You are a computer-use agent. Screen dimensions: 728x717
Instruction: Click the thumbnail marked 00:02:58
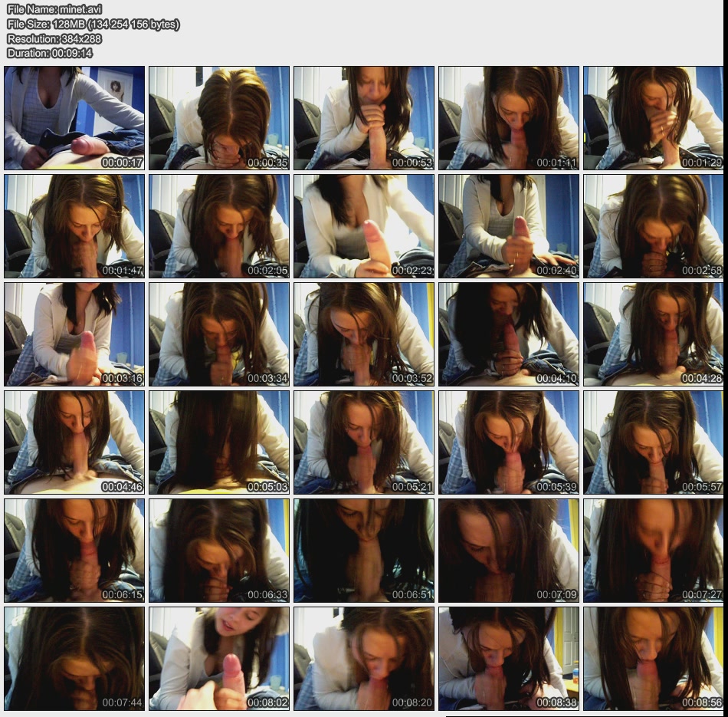click(654, 226)
